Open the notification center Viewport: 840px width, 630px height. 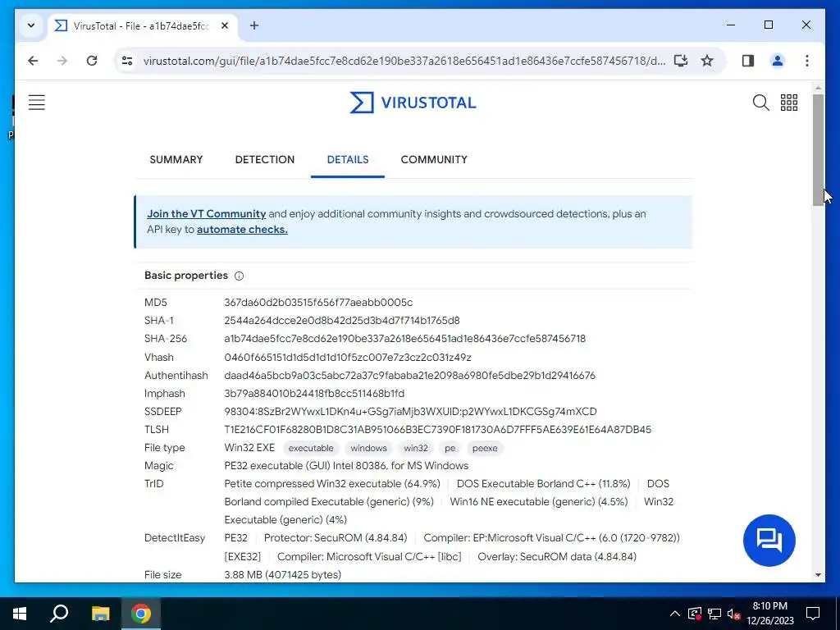tap(813, 614)
